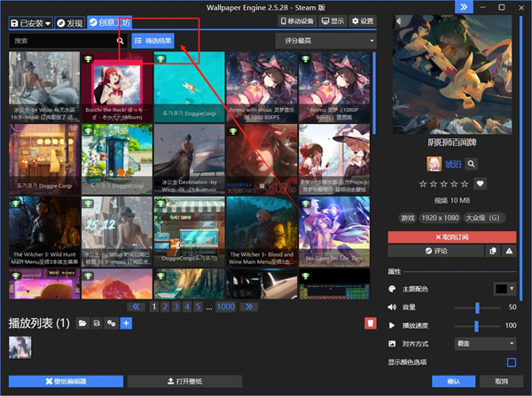This screenshot has width=532, height=396.
Task: Rate wallpaper with the first star
Action: [423, 183]
